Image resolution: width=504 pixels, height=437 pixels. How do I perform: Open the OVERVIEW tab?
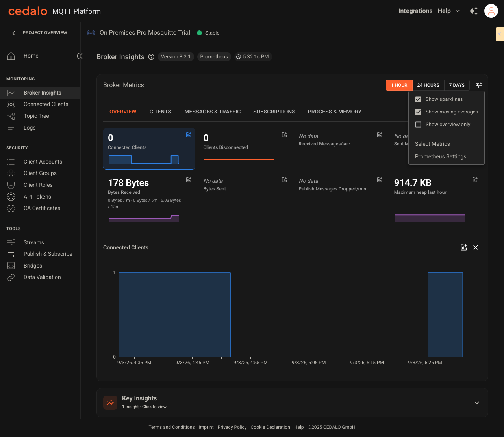point(123,112)
